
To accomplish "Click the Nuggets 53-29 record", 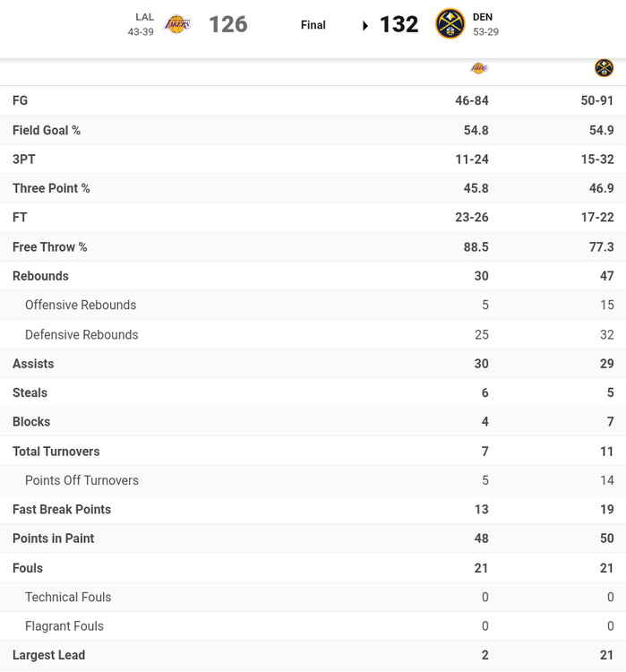I will click(485, 32).
